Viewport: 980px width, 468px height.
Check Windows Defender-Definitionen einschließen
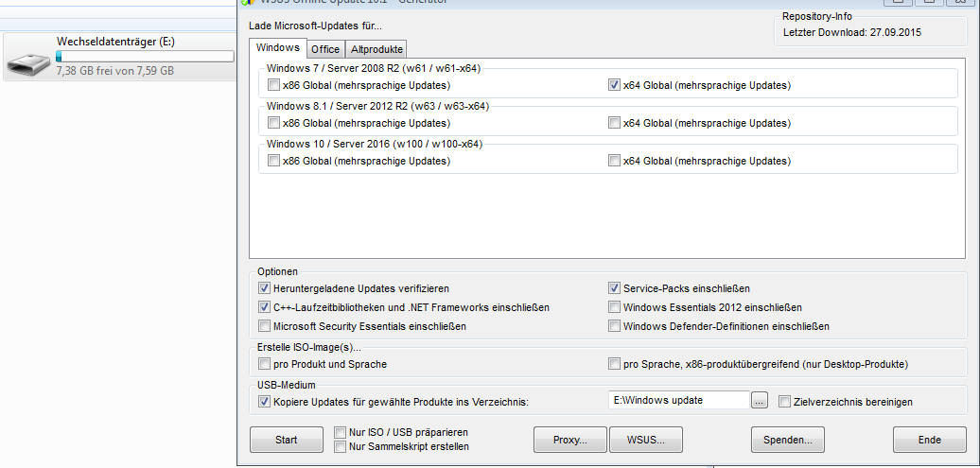(x=615, y=326)
